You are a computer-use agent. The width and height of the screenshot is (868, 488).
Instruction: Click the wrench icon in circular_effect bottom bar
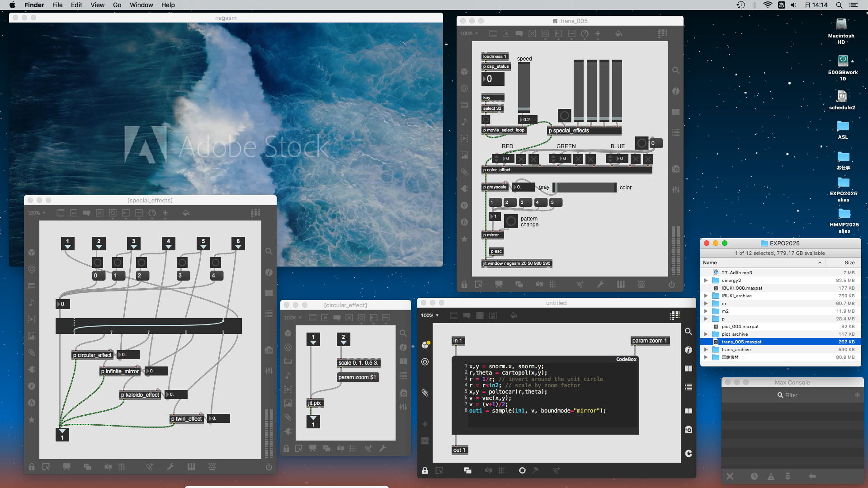point(382,448)
